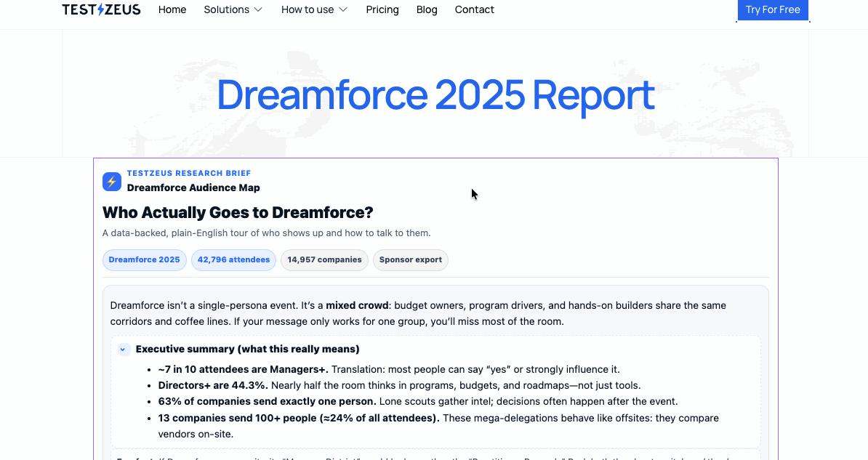Click the 'A data-backed, plain-English tour' tagline
The image size is (868, 460).
pos(266,233)
